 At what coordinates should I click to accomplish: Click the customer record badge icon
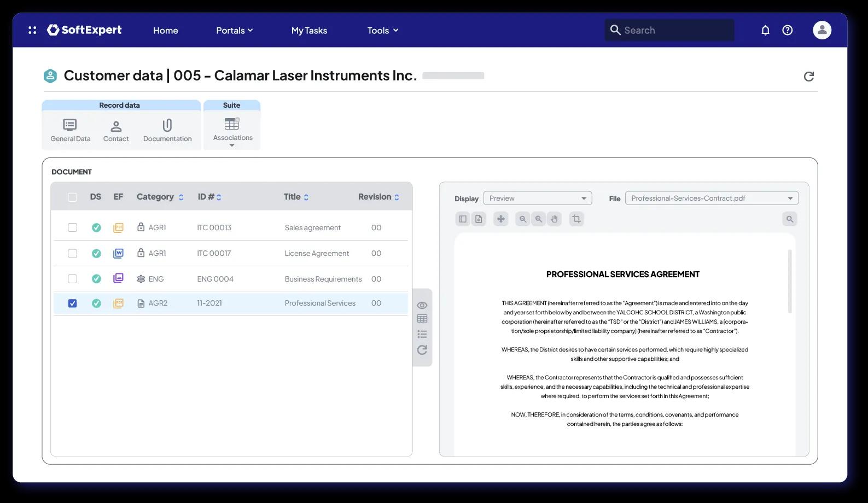50,75
